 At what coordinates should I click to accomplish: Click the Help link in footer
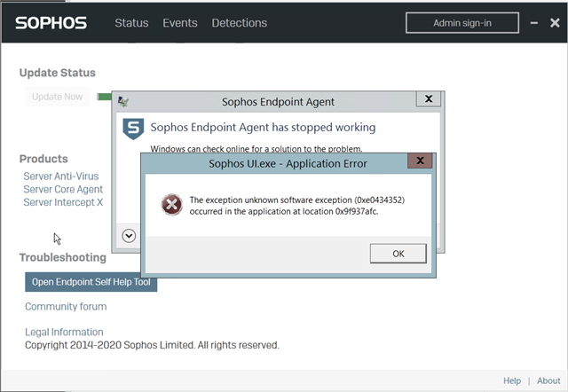pyautogui.click(x=512, y=380)
